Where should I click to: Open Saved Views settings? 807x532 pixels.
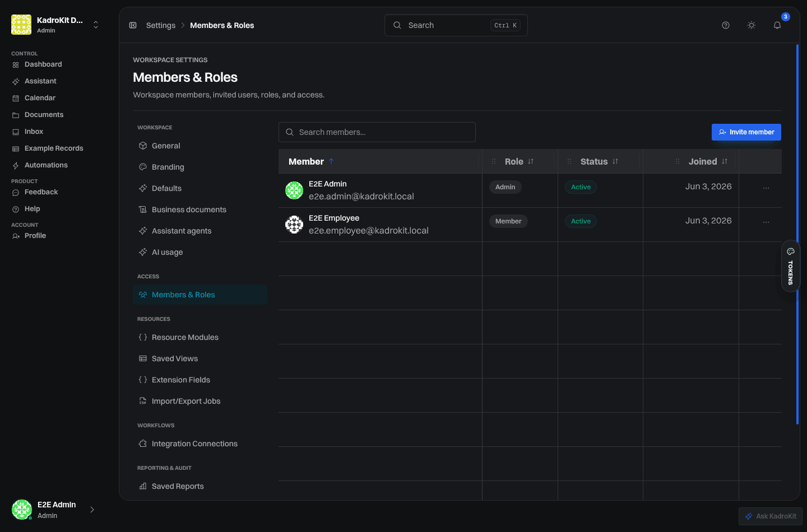(200, 358)
